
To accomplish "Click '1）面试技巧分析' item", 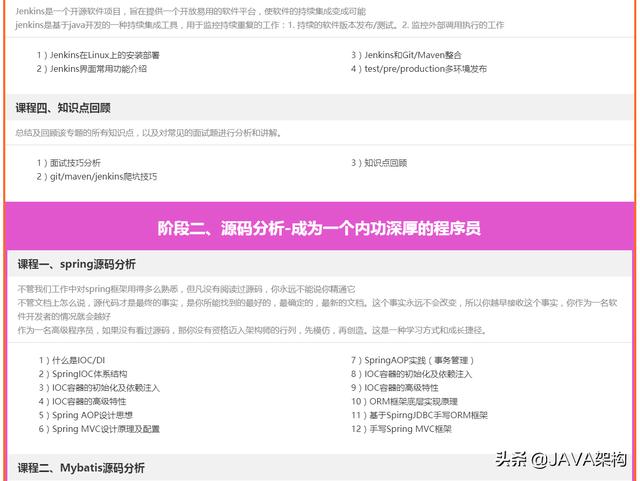I will (68, 163).
